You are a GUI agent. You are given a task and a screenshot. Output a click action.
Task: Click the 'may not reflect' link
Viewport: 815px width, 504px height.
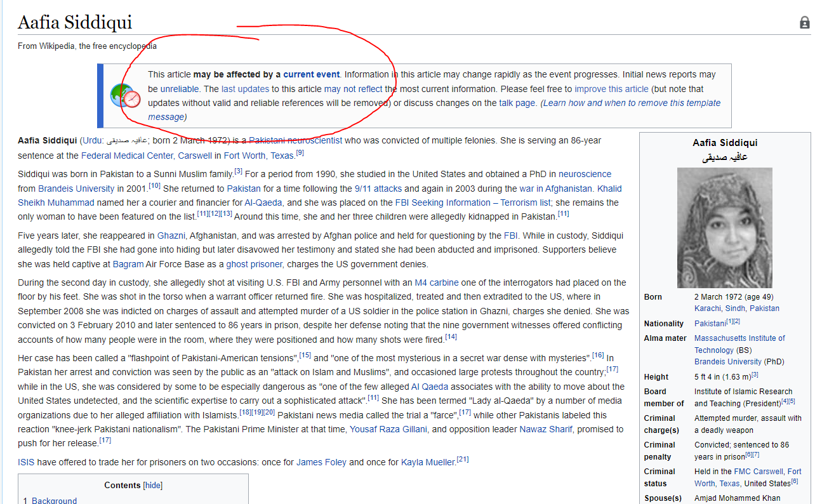[354, 89]
